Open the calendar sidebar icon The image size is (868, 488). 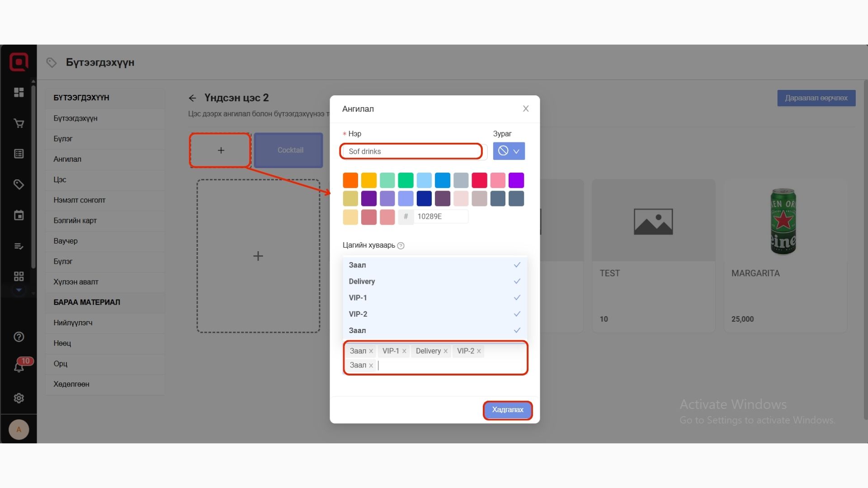click(19, 216)
